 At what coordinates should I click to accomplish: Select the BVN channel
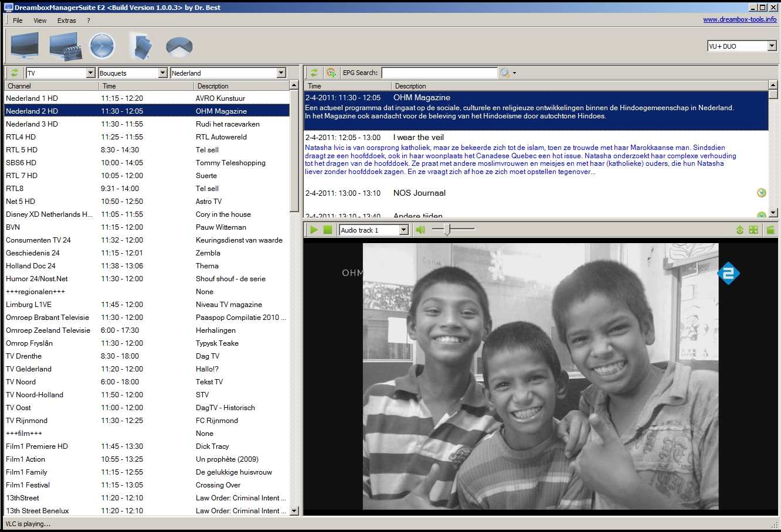[147, 227]
